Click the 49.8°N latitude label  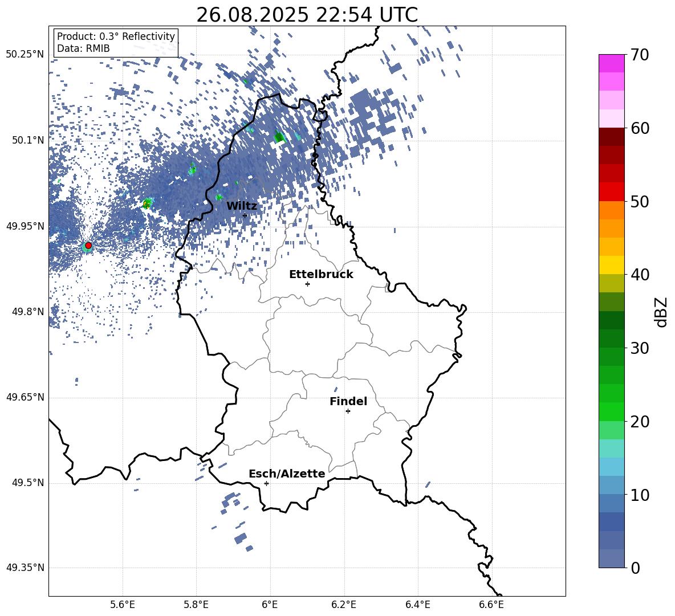(x=29, y=312)
